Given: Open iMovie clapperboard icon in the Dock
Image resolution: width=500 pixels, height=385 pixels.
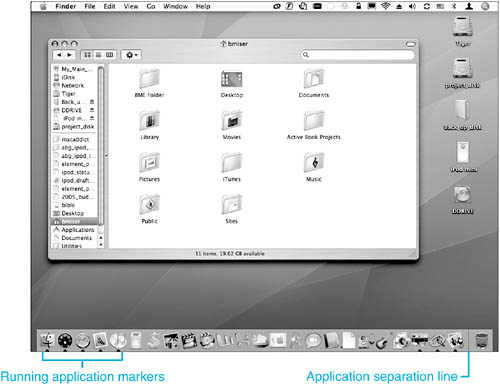Looking at the screenshot, I should (189, 341).
